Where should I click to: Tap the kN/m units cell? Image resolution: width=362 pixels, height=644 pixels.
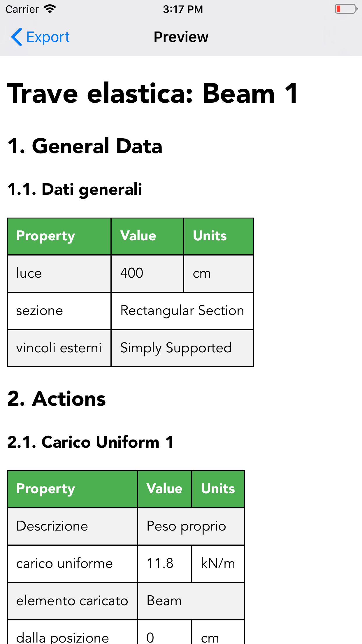tap(218, 563)
